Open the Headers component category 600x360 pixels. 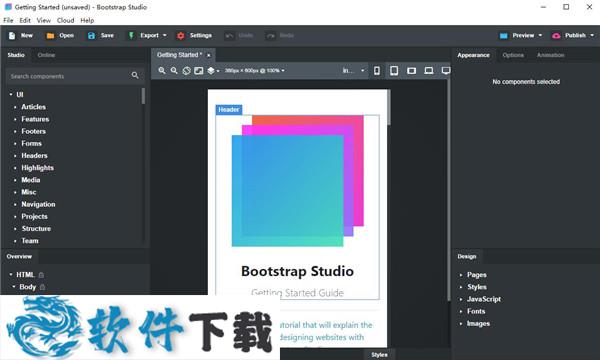(34, 156)
